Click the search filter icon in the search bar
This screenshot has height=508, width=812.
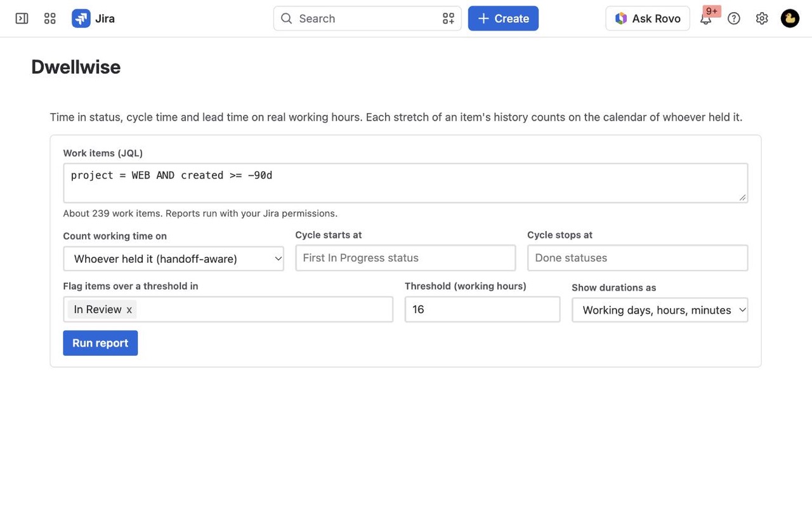point(449,18)
